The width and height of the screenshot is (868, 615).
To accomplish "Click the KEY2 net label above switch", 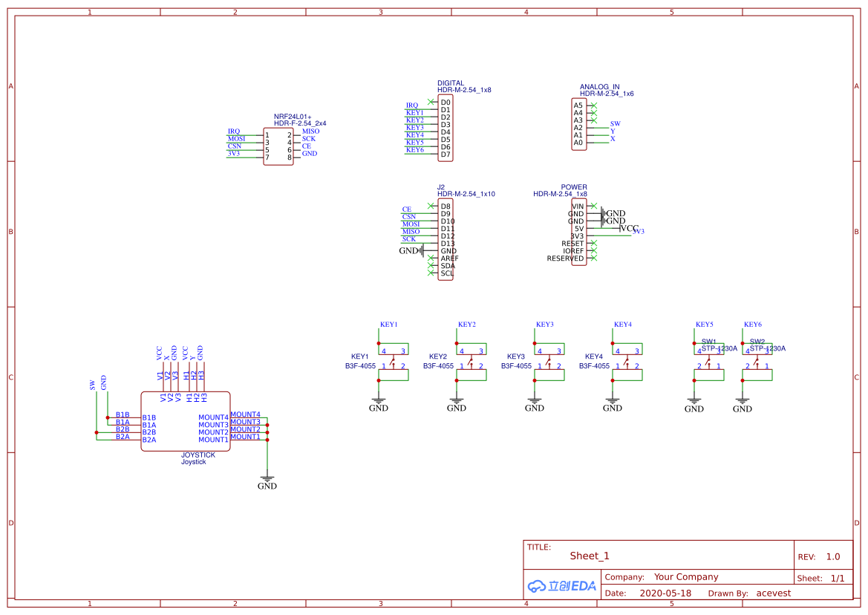I will click(466, 325).
